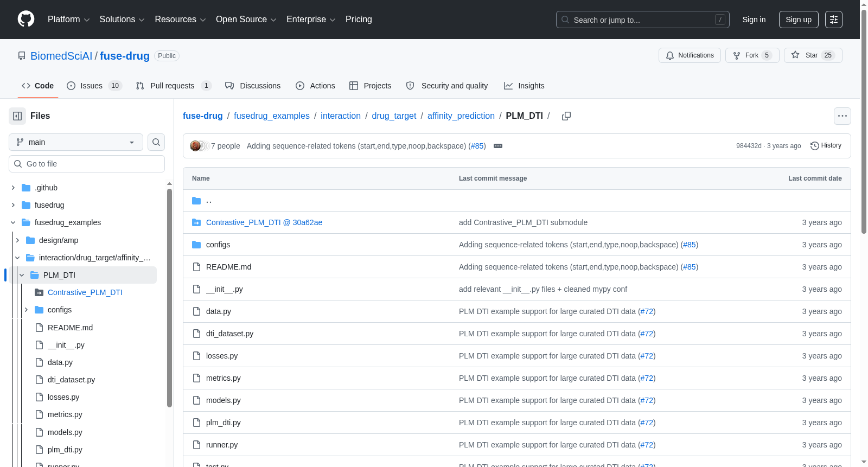Open the Platform dropdown menu
The height and width of the screenshot is (467, 868).
(x=68, y=20)
